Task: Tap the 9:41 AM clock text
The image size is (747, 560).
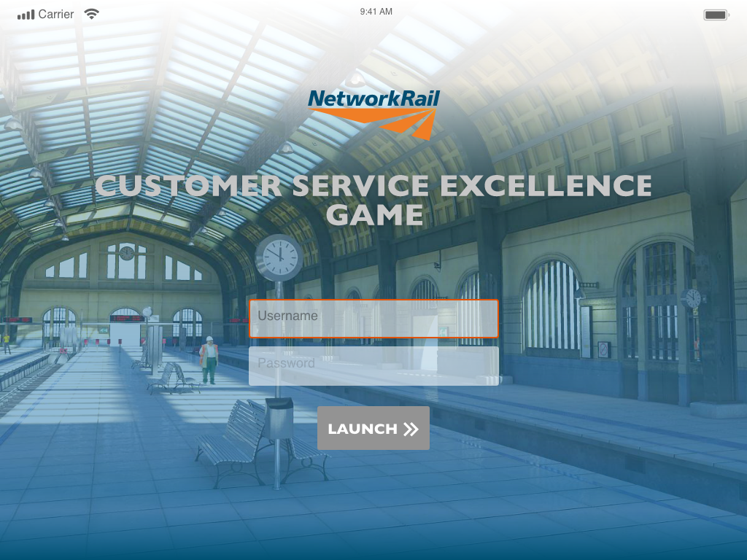Action: click(x=376, y=12)
